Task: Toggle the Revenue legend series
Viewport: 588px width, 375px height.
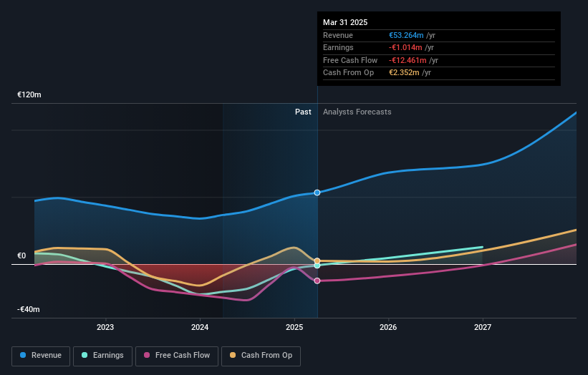Action: [41, 356]
